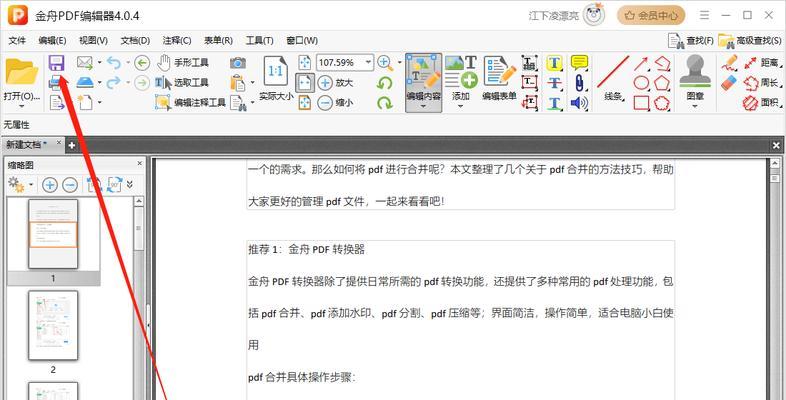Select the strikethrough text tool
Viewport: 786px width, 400px height.
click(x=554, y=83)
